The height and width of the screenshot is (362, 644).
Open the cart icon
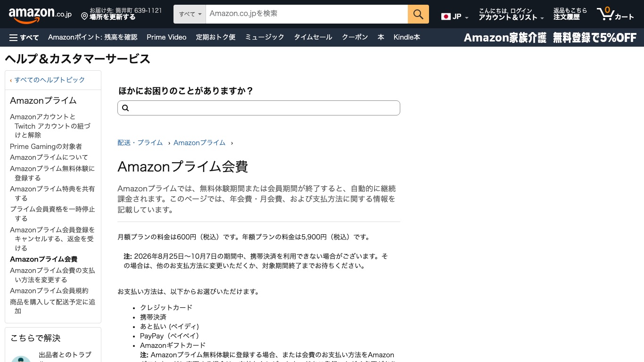[x=615, y=14]
